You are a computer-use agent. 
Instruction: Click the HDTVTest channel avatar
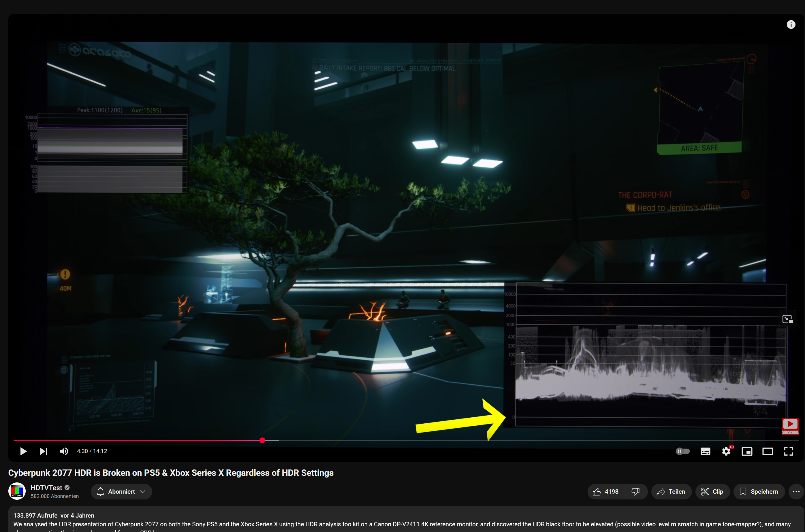pyautogui.click(x=17, y=491)
